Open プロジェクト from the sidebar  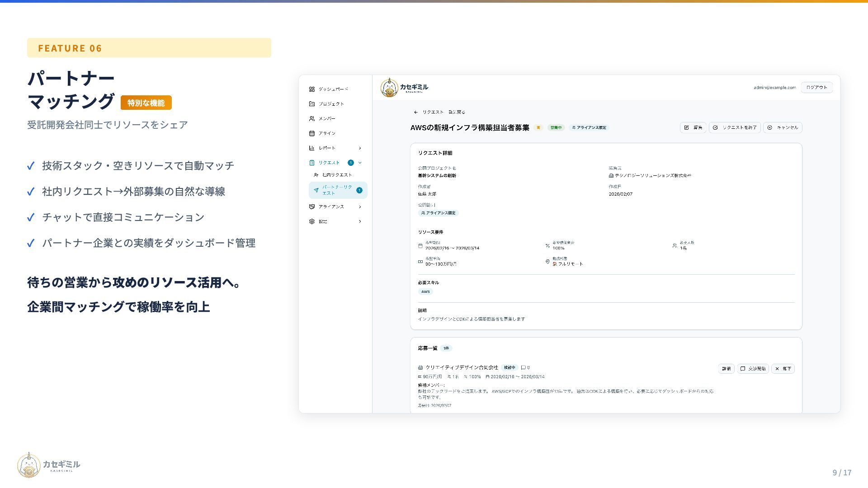(x=331, y=104)
